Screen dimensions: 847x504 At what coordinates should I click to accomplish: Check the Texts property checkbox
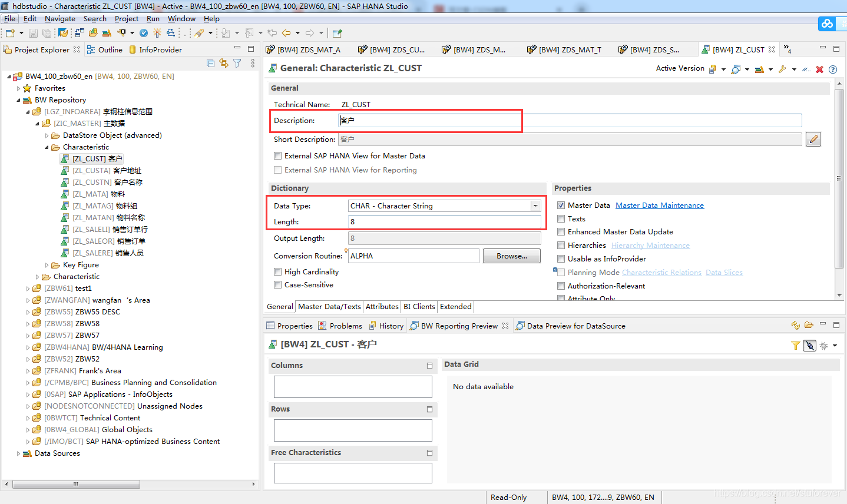(561, 218)
